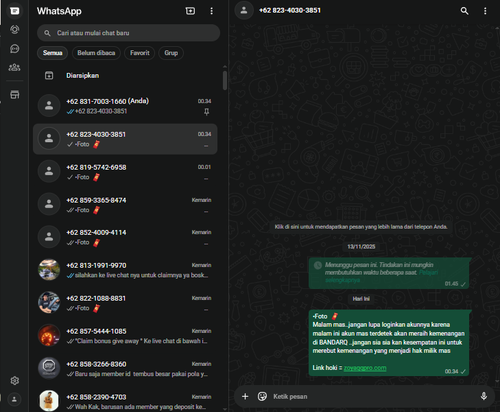The width and height of the screenshot is (500, 412).
Task: Click the WhatsApp title heading
Action: [59, 11]
